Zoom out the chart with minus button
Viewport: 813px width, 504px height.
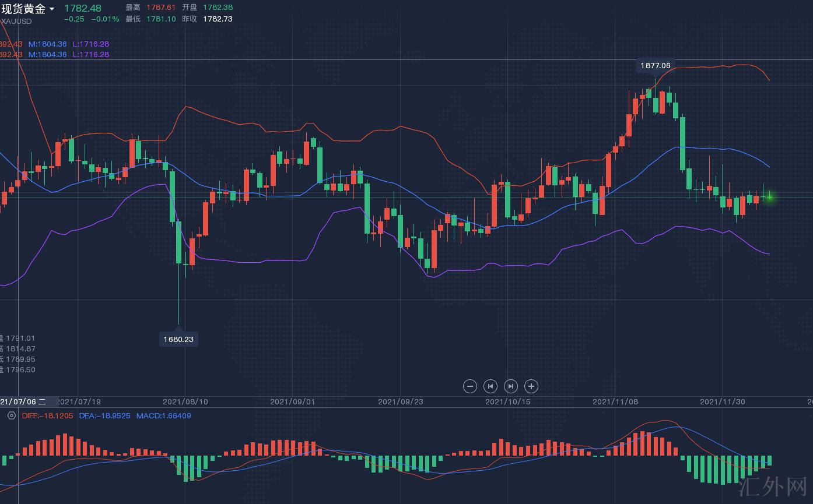tap(469, 386)
